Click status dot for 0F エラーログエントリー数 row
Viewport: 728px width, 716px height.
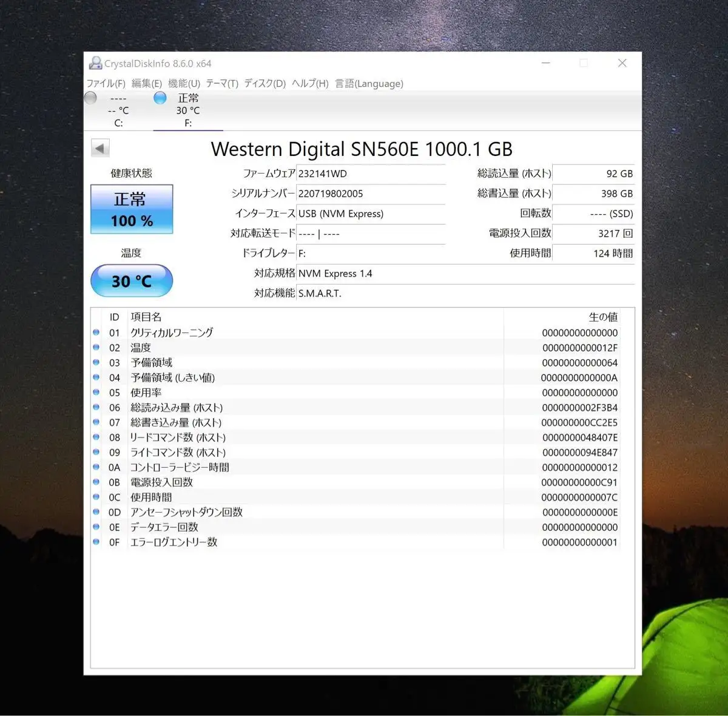[96, 542]
